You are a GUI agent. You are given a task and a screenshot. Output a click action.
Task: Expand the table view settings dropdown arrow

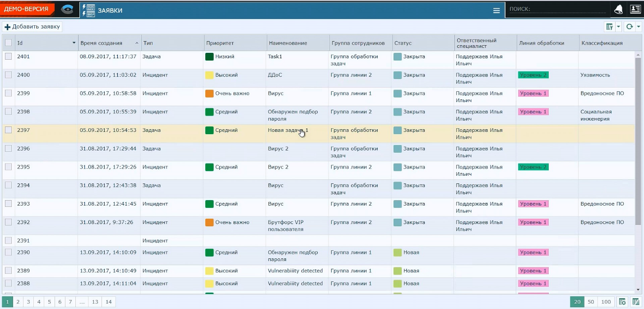[619, 27]
